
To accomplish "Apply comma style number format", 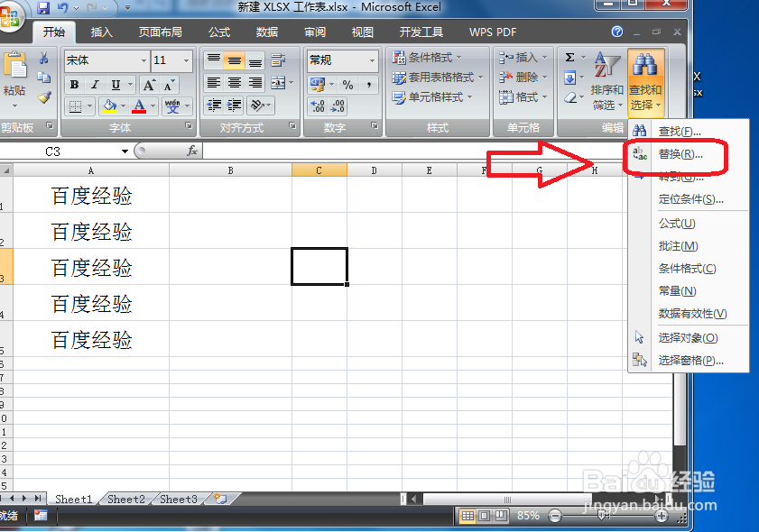I will pos(369,85).
